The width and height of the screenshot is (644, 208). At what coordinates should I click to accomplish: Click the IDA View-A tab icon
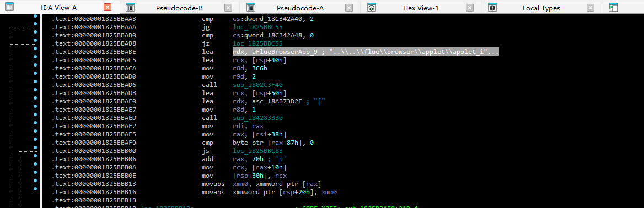[9, 7]
